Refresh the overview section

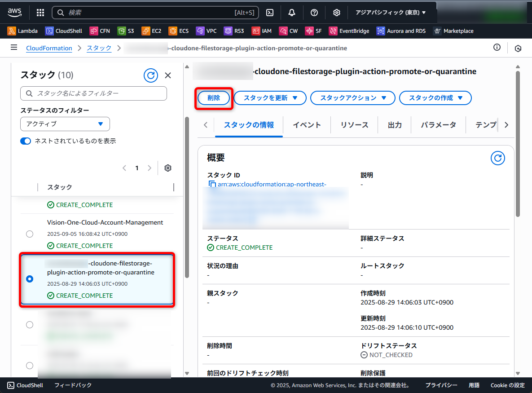click(498, 158)
